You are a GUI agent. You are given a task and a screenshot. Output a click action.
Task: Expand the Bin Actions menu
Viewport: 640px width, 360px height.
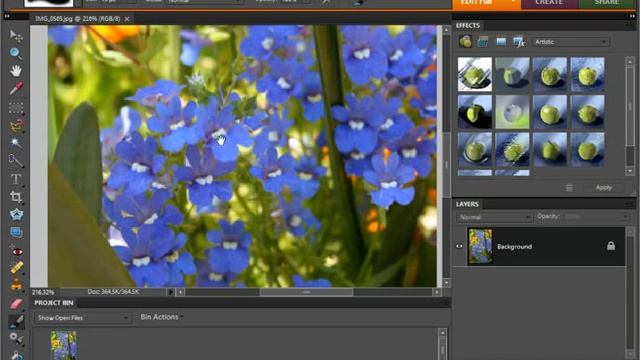(x=162, y=317)
